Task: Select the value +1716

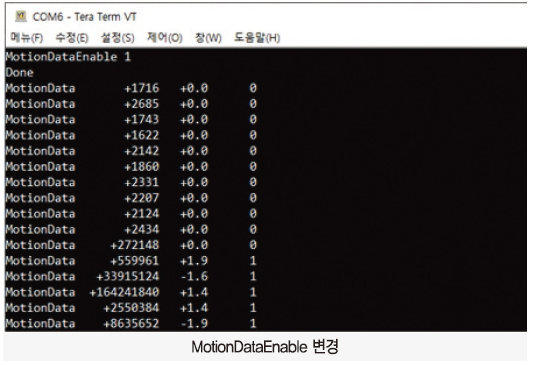Action: [141, 88]
